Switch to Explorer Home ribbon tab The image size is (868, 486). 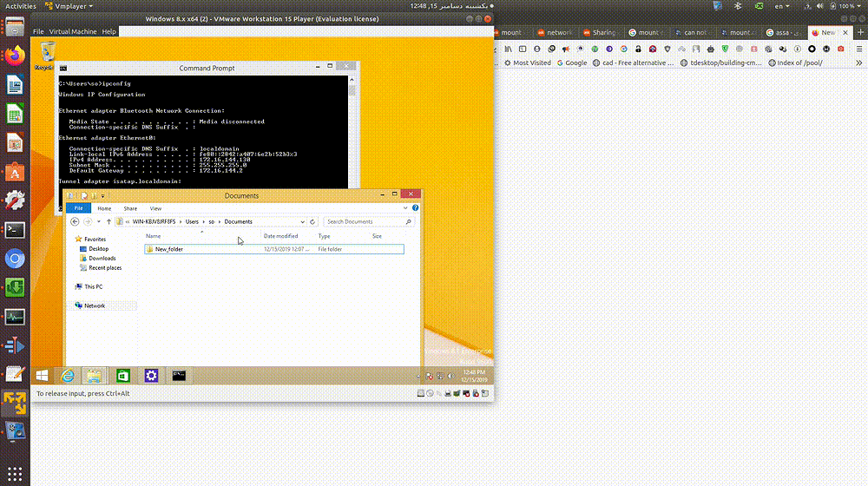(x=104, y=208)
